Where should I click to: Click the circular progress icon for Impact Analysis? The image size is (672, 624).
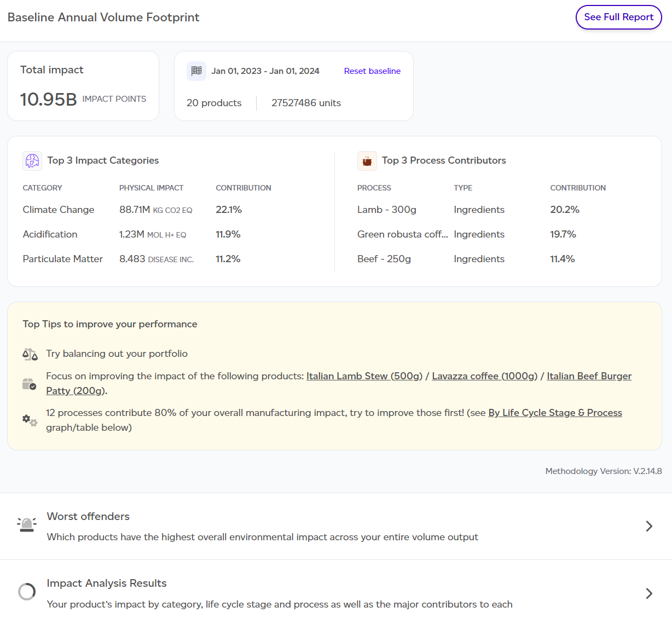[x=27, y=592]
